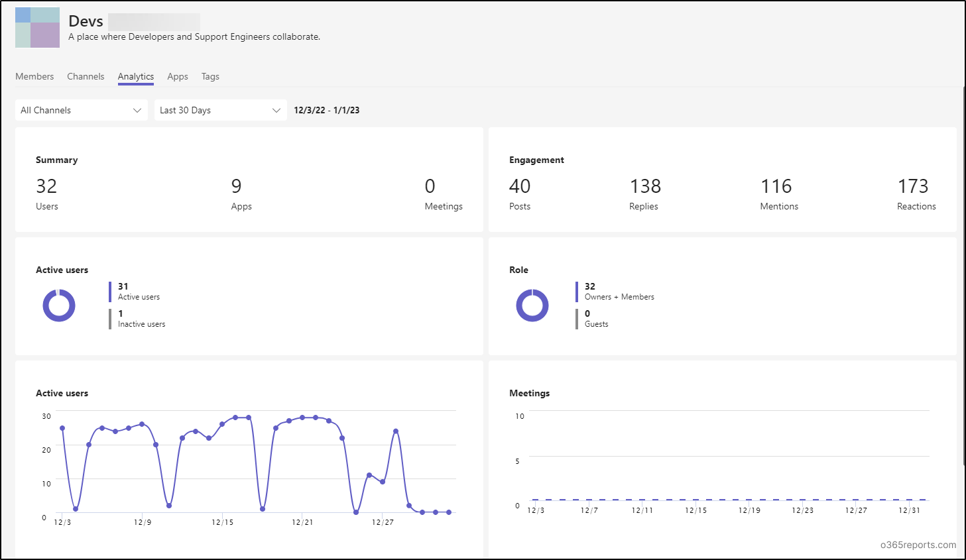Click the Devs team name heading
Viewport: 966px width, 560px height.
coord(86,21)
